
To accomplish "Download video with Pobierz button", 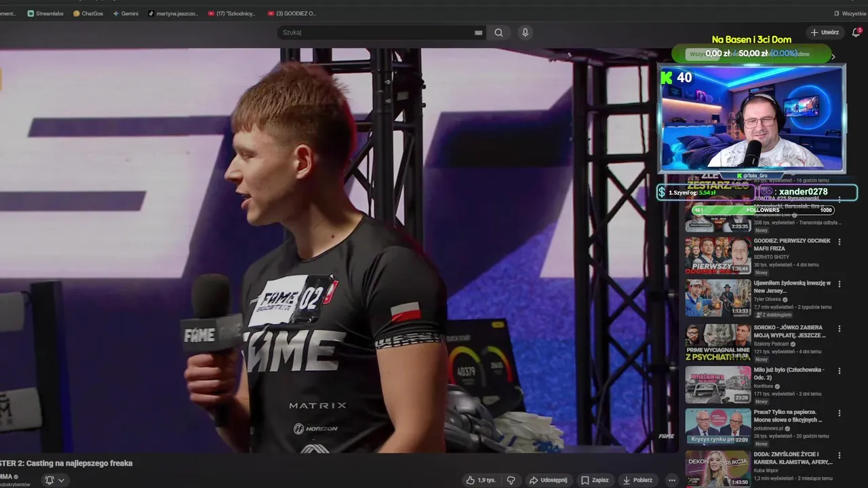I will tap(638, 480).
